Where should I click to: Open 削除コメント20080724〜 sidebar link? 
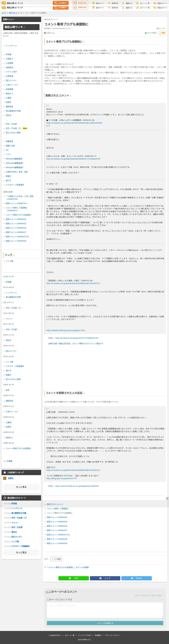[17, 204]
